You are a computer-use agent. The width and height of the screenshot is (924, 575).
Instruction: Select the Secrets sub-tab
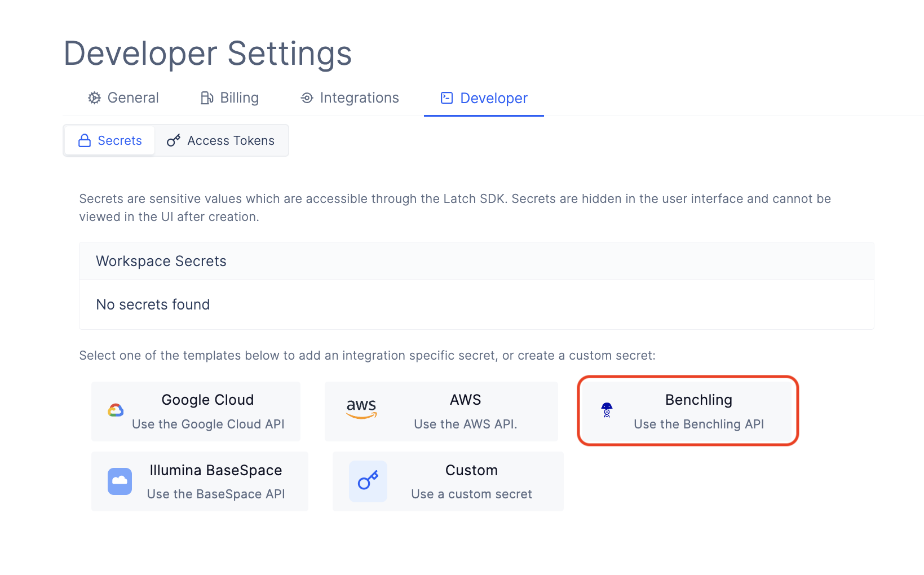click(110, 140)
